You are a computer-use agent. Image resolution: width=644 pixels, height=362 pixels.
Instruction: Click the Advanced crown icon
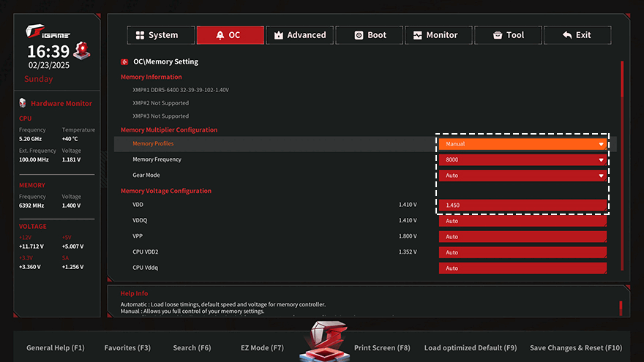click(279, 35)
